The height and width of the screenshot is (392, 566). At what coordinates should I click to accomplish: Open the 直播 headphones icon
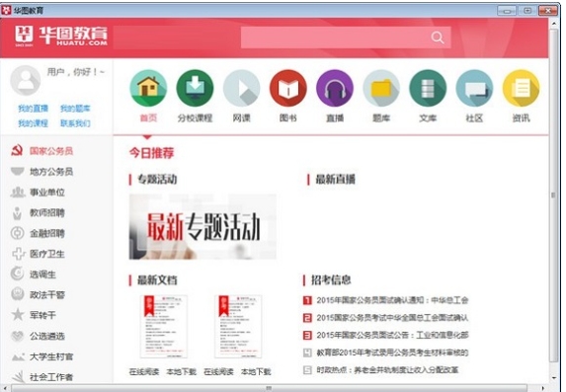[x=335, y=88]
